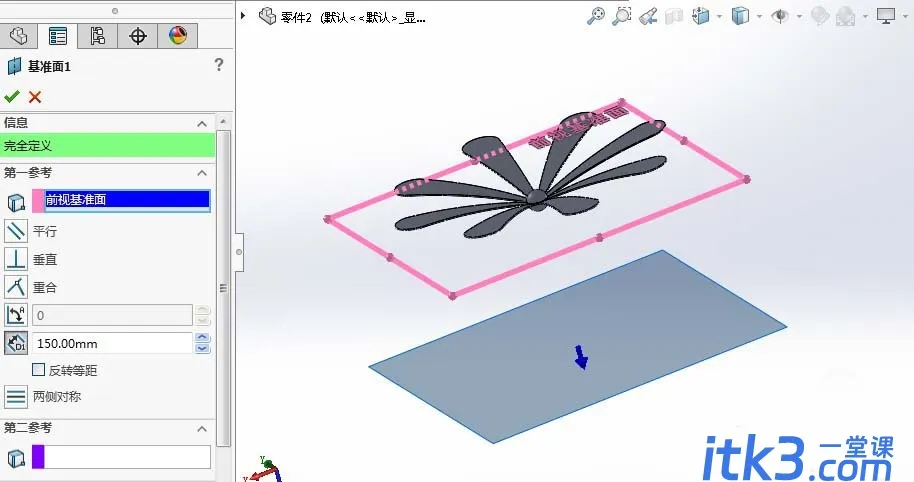Collapse the 第一参考 section
The image size is (914, 482).
pyautogui.click(x=202, y=173)
